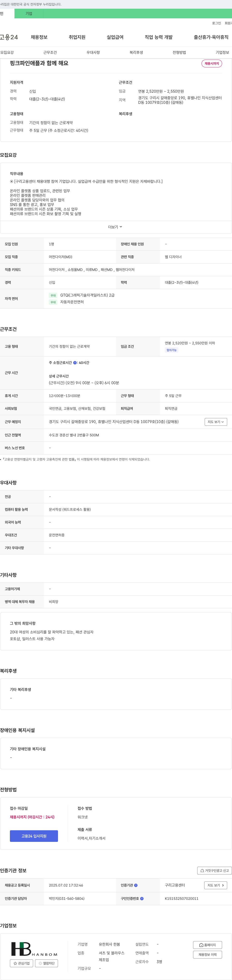This screenshot has width=232, height=980.
Task: Jump to 우대사항 in section navigation bar
Action: tap(93, 52)
